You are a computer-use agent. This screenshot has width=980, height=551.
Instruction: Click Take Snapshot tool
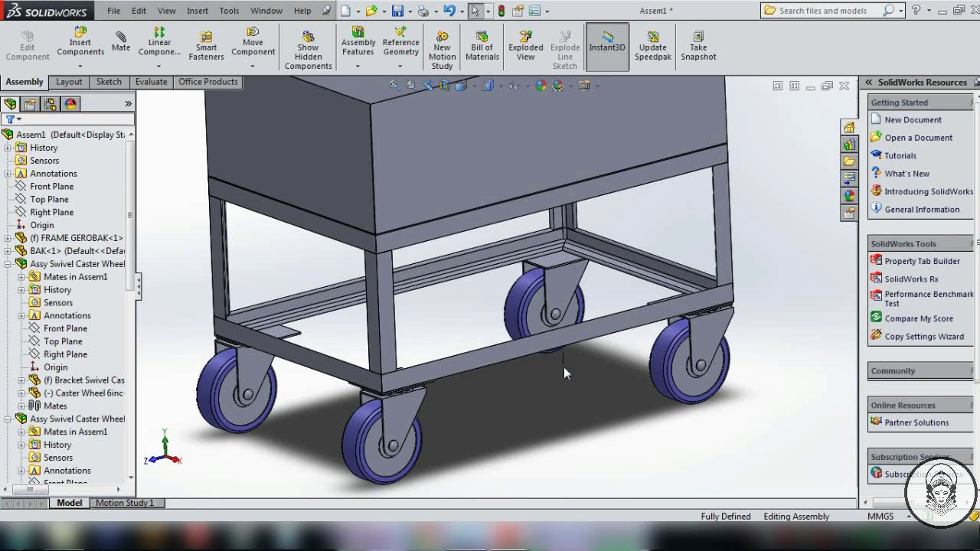698,46
